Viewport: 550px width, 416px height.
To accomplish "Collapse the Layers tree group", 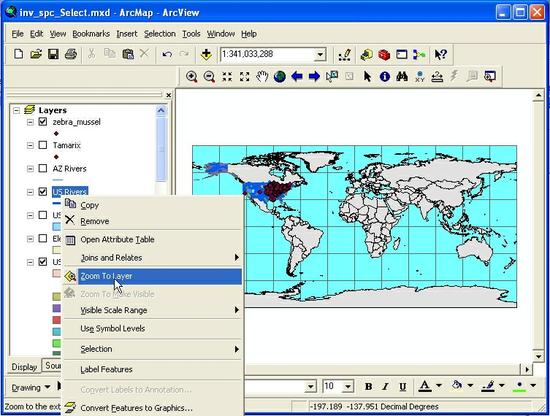I will (x=16, y=110).
